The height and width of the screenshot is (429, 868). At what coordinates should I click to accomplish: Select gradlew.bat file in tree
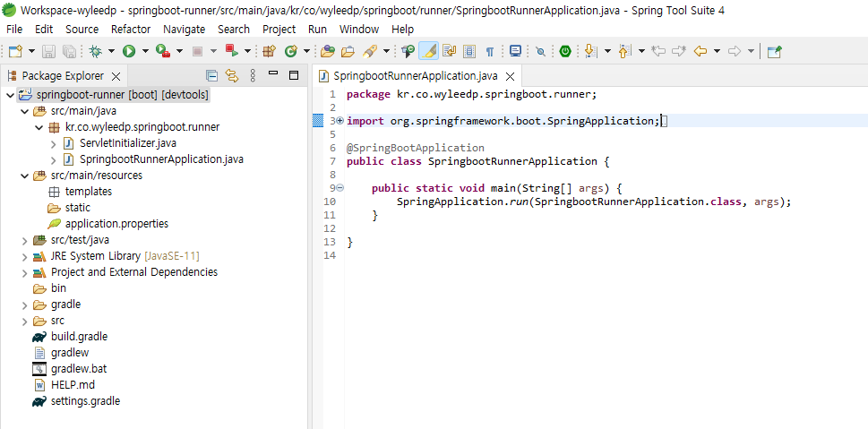(79, 369)
